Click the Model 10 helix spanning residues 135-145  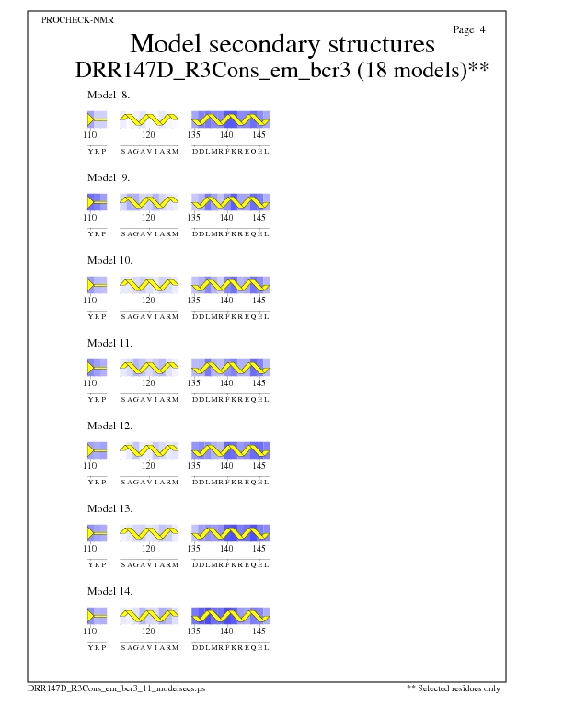pos(230,286)
